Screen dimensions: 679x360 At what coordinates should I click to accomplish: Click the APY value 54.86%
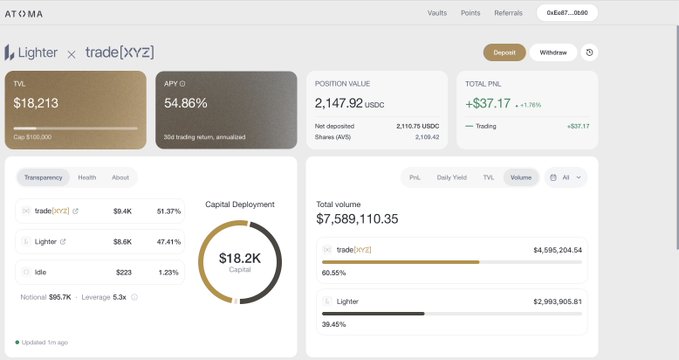point(186,103)
